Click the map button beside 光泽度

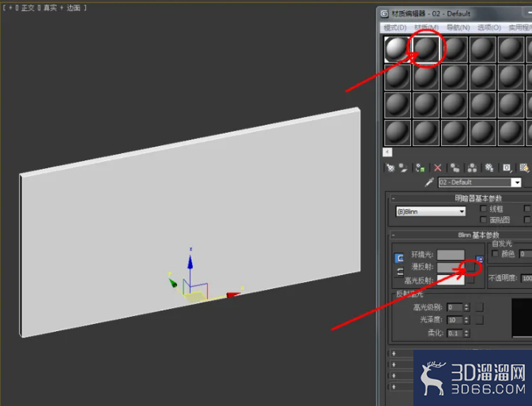point(479,320)
